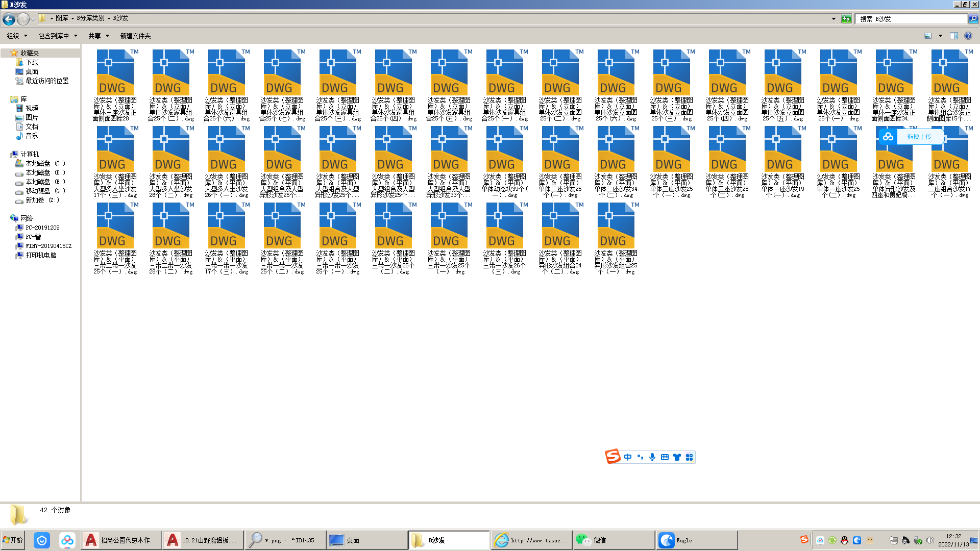Go back with the Back arrow button
The image size is (980, 551).
point(9,19)
